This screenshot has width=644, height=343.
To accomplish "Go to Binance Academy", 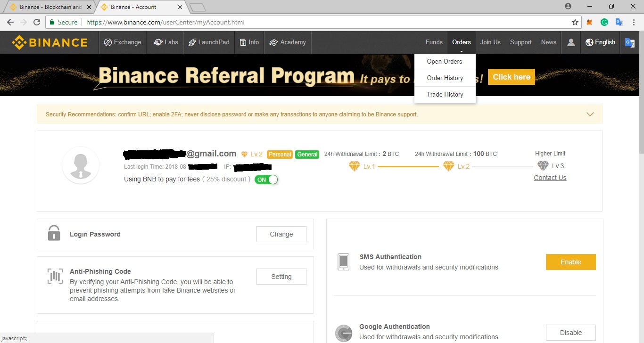I will tap(288, 42).
